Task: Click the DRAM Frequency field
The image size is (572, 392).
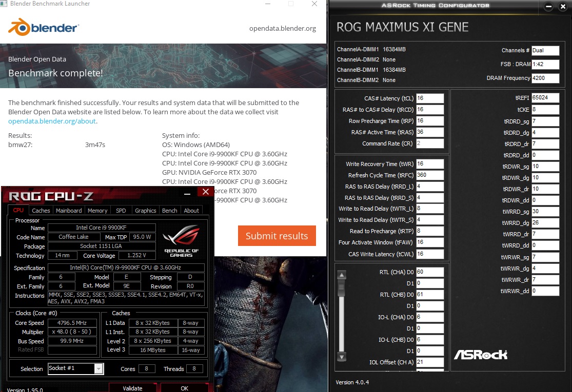Action: point(545,78)
